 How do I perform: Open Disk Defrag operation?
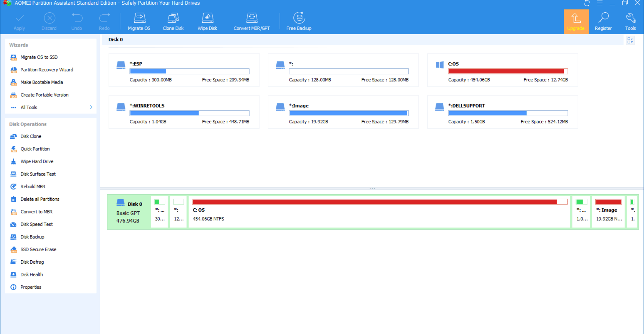tap(32, 262)
